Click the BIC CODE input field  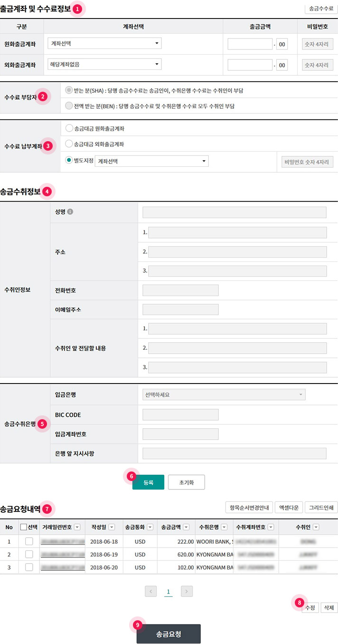point(180,414)
